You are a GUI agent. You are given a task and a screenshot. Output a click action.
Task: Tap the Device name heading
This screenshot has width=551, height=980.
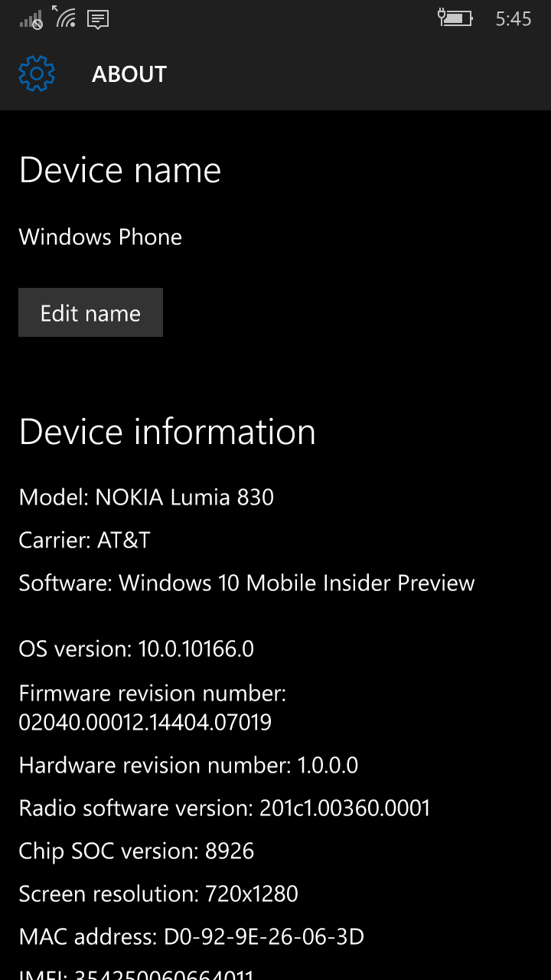pyautogui.click(x=120, y=170)
